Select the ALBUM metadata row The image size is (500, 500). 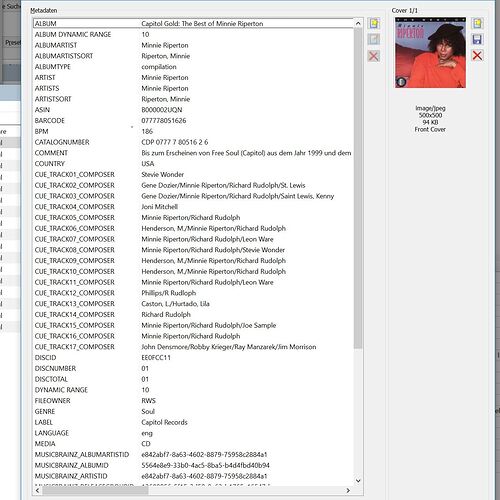[193, 23]
